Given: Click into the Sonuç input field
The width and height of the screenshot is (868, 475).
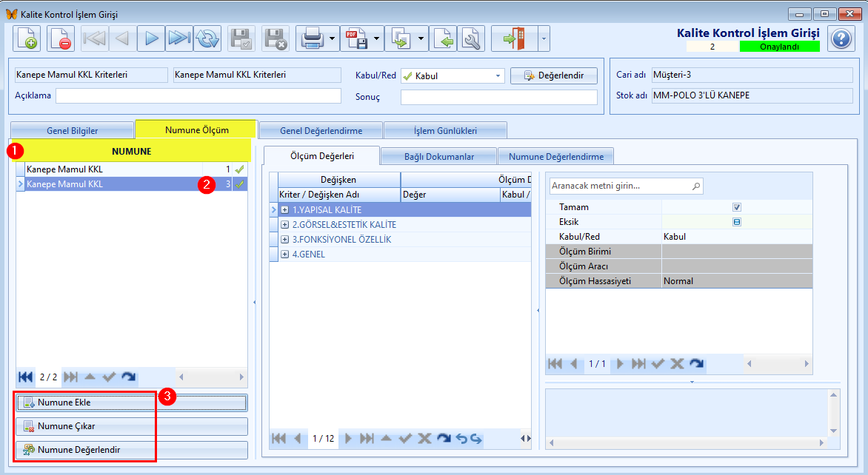Looking at the screenshot, I should click(x=498, y=98).
